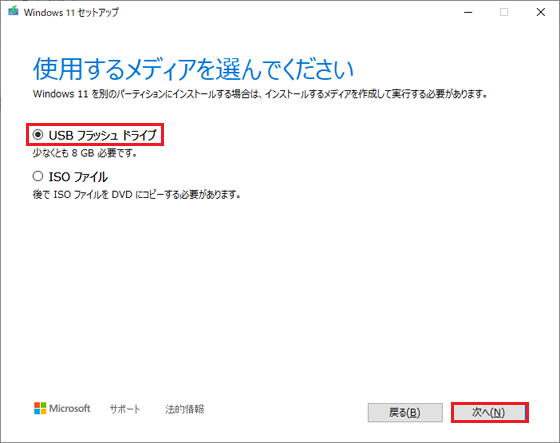
Task: Close the Windows 11 setup dialog
Action: click(x=541, y=13)
